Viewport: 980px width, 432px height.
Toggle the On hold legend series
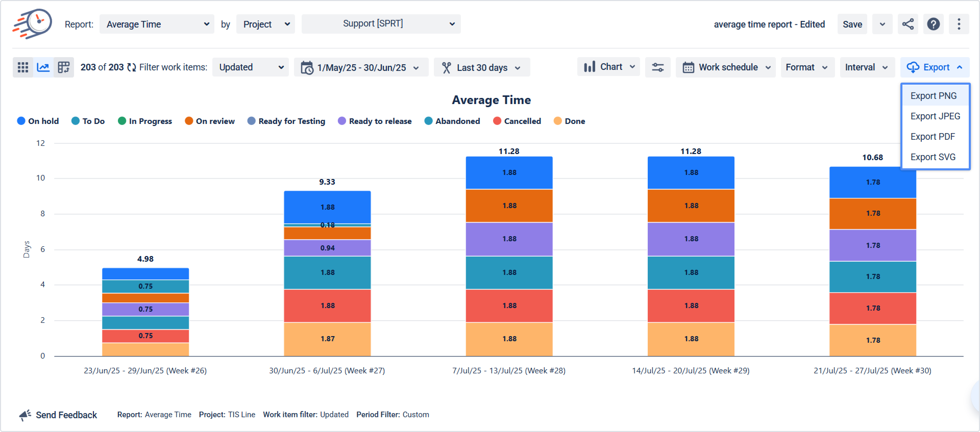[x=38, y=121]
